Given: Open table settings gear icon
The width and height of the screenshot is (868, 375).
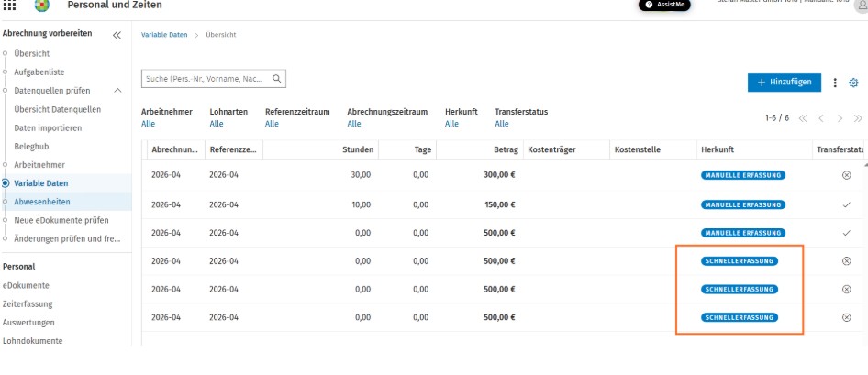Looking at the screenshot, I should (x=853, y=83).
